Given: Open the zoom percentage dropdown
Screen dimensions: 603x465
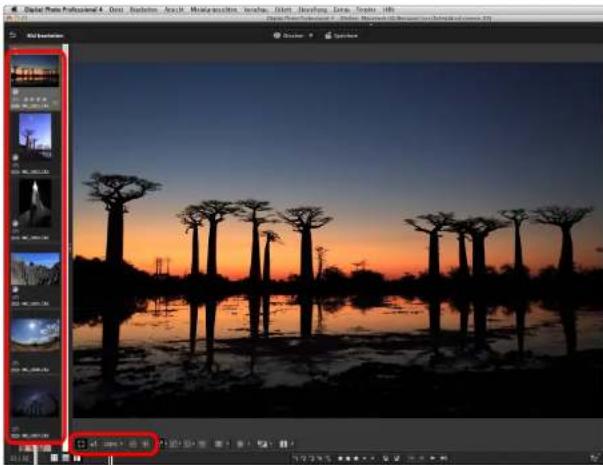Looking at the screenshot, I should (113, 444).
